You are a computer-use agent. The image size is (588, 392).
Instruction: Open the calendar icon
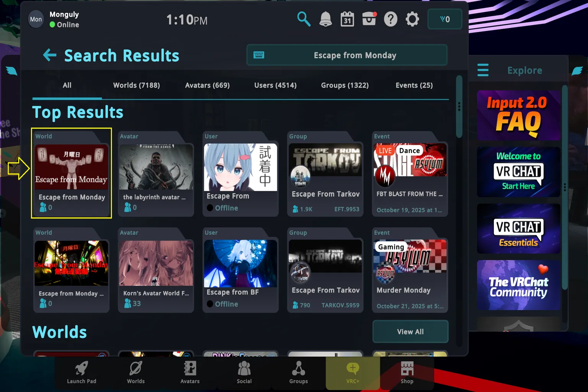(x=347, y=19)
